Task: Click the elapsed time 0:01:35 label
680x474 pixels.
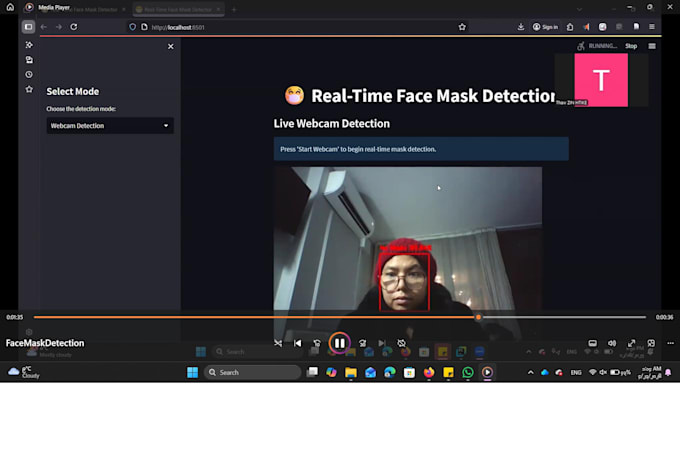Action: pyautogui.click(x=15, y=317)
